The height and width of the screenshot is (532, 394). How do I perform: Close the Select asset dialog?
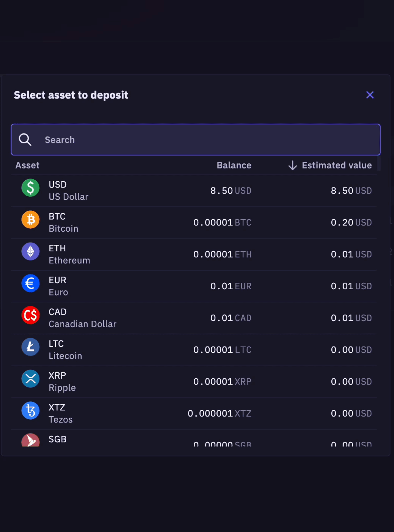point(370,95)
